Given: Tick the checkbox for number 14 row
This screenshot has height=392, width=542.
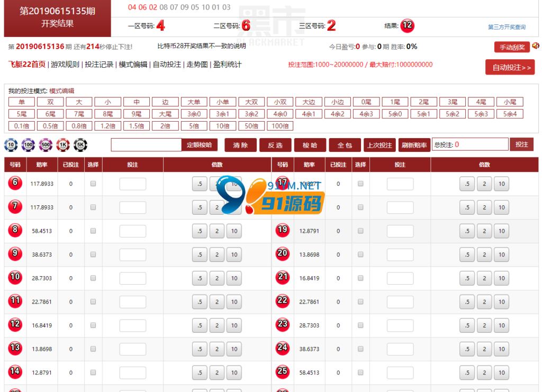Looking at the screenshot, I should tap(93, 372).
